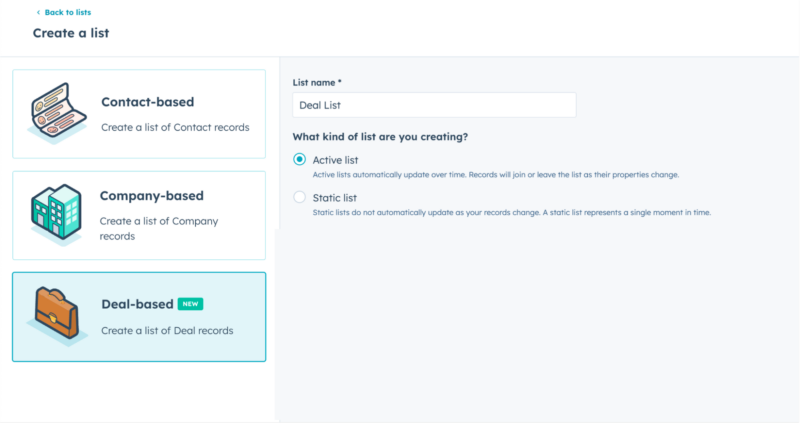The width and height of the screenshot is (800, 423).
Task: Click the 'Static list' label text
Action: click(x=335, y=198)
